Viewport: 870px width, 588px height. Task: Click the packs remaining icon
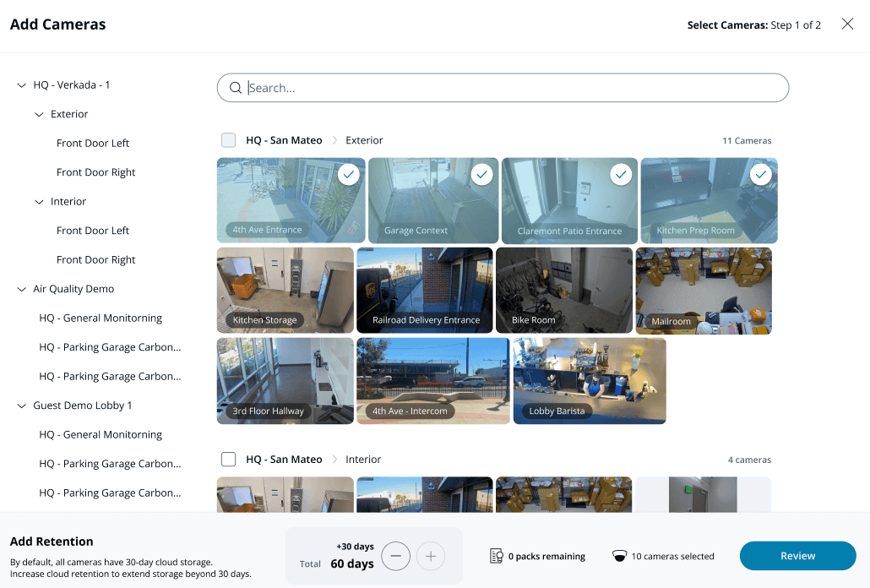[497, 556]
